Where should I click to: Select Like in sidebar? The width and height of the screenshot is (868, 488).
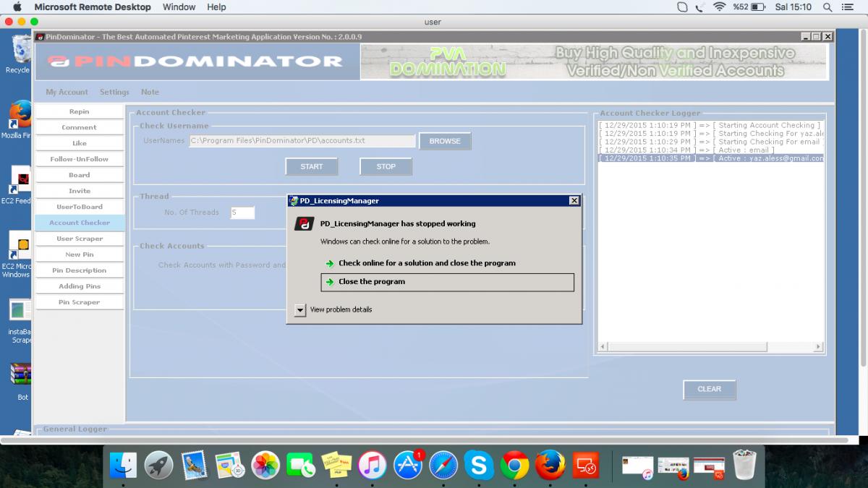tap(80, 143)
